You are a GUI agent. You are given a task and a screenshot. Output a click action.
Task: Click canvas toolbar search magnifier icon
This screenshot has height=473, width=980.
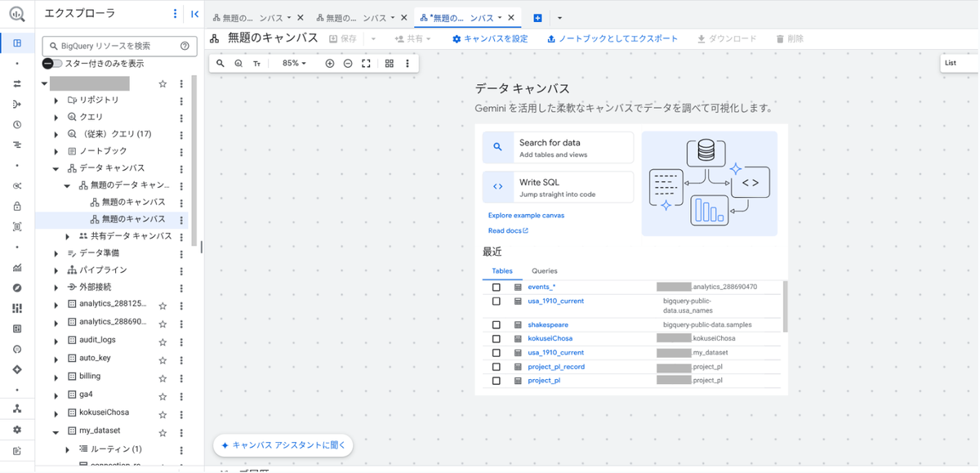[220, 63]
